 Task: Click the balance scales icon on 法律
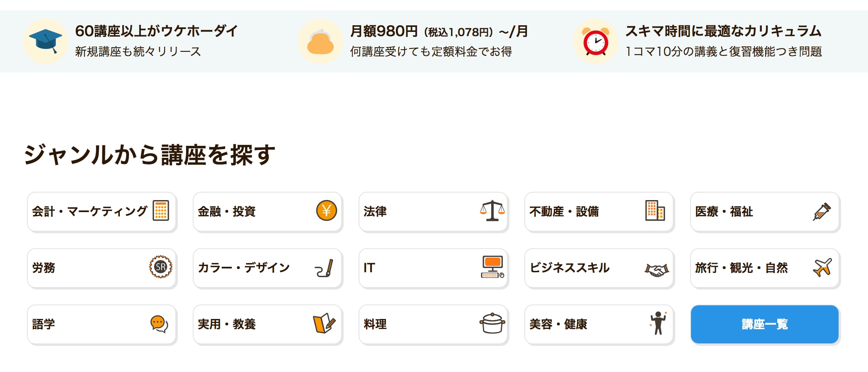click(x=492, y=210)
